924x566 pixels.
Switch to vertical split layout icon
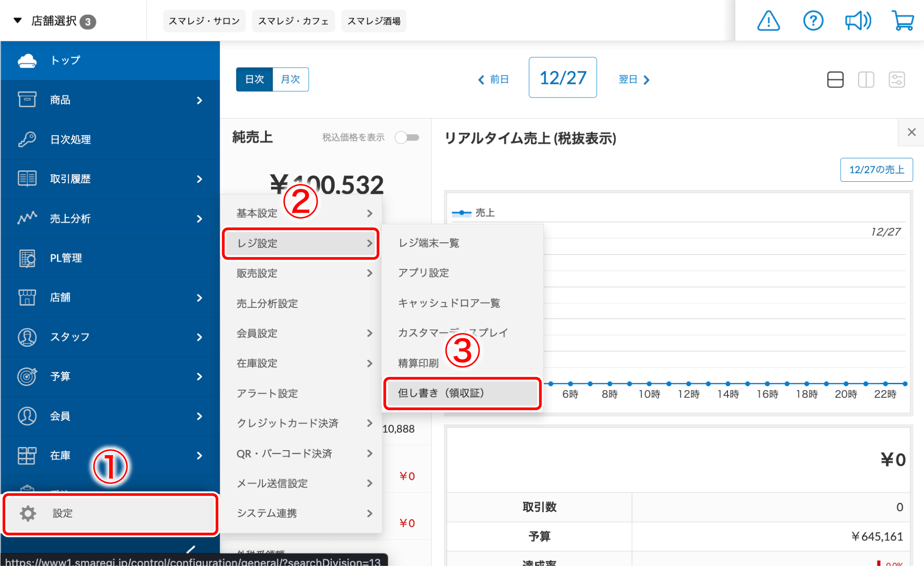click(866, 80)
